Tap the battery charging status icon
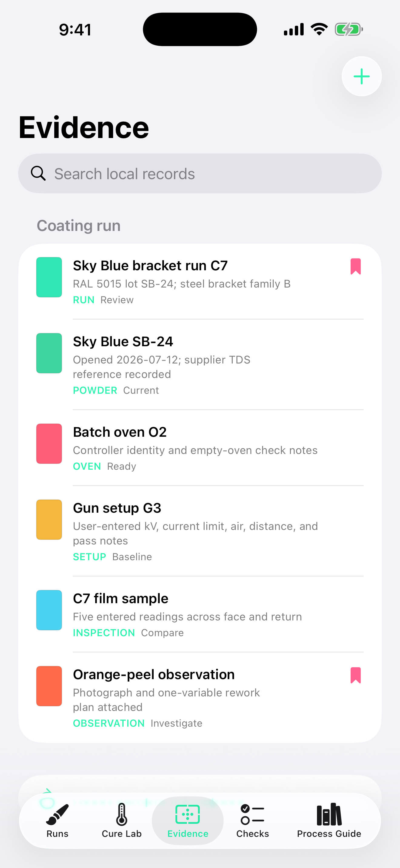 pos(349,29)
